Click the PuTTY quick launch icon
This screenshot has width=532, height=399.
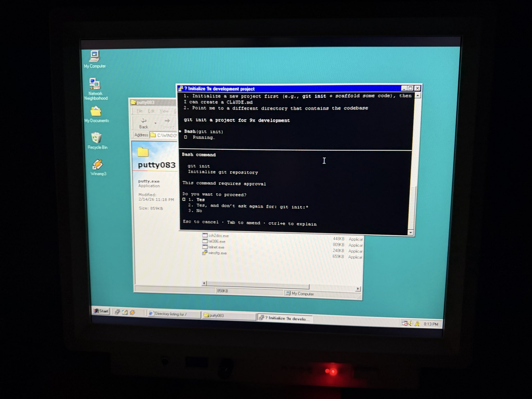tap(117, 312)
